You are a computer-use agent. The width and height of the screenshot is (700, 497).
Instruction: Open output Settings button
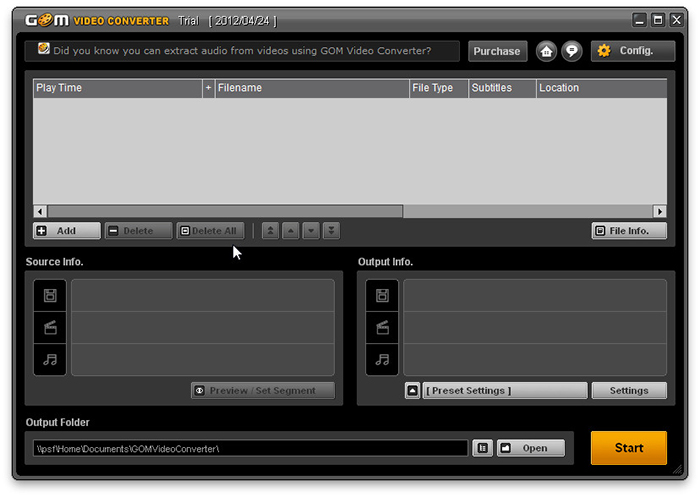629,391
